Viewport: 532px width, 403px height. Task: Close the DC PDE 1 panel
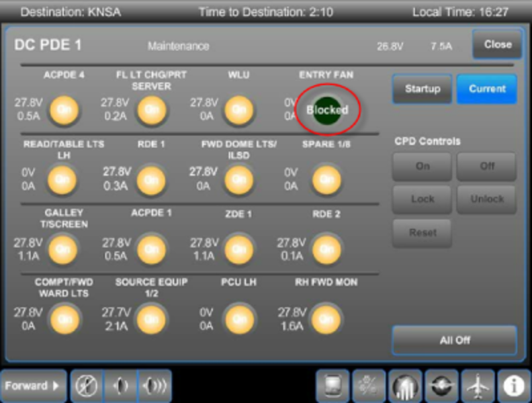coord(498,44)
